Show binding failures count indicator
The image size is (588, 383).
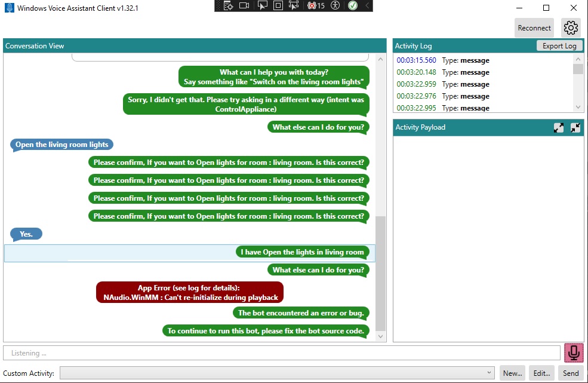(315, 5)
